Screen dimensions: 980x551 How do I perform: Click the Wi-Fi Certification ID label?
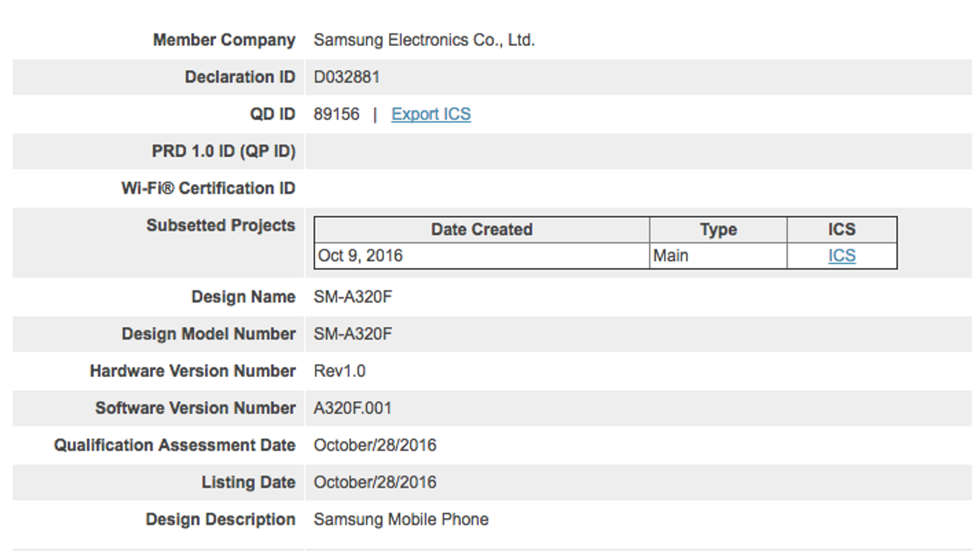(x=208, y=189)
